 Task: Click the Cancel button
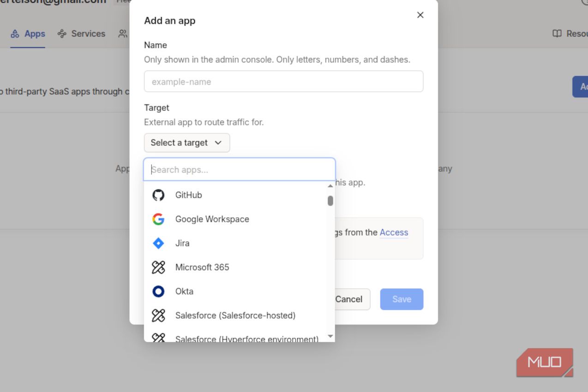coord(349,299)
